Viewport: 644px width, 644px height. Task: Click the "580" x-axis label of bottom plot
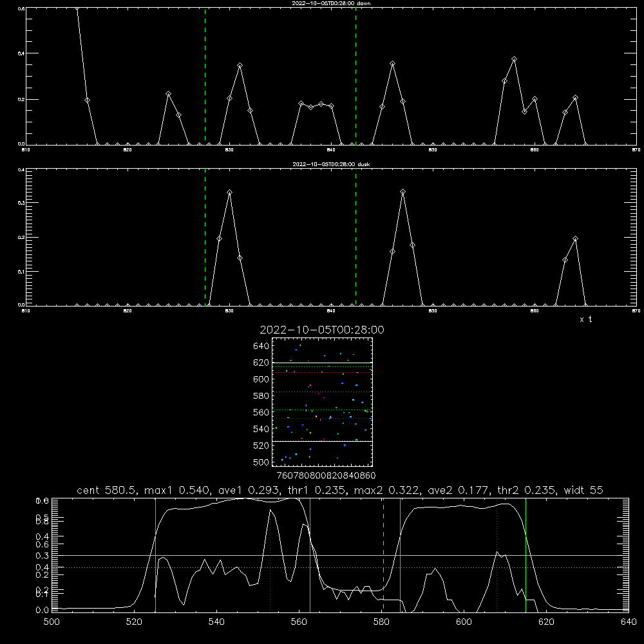click(381, 622)
